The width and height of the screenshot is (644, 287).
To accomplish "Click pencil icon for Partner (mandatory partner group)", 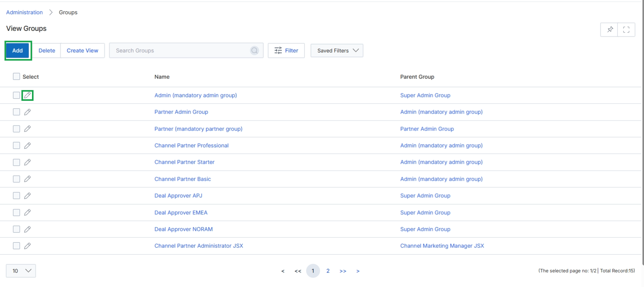I will point(27,129).
